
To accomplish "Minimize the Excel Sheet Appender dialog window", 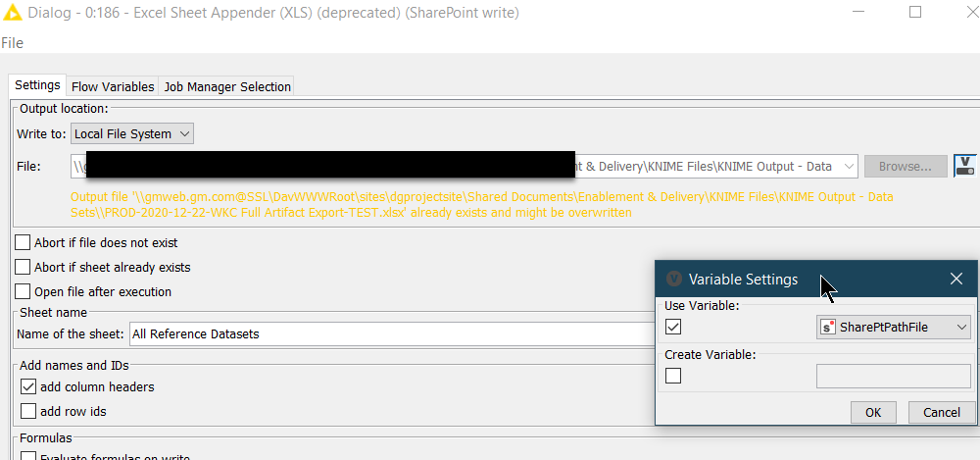I will [x=870, y=13].
